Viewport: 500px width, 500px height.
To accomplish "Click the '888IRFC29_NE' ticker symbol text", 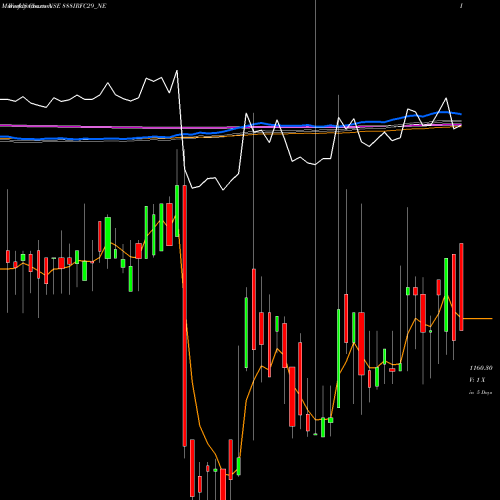I will (84, 6).
